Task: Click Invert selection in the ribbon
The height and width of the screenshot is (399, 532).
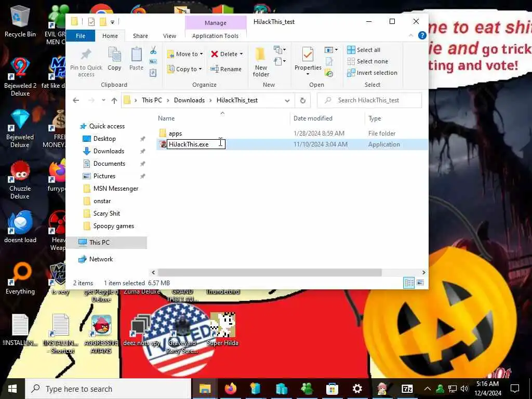Action: [x=372, y=73]
